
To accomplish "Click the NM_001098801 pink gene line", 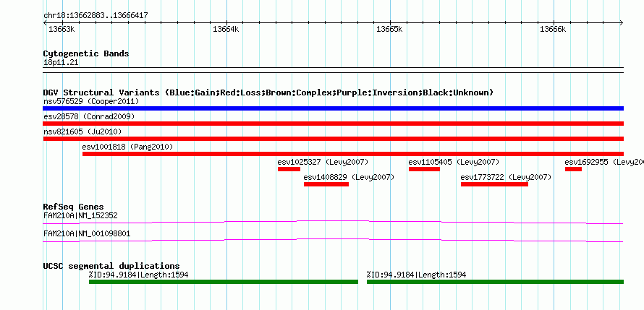I will click(333, 241).
